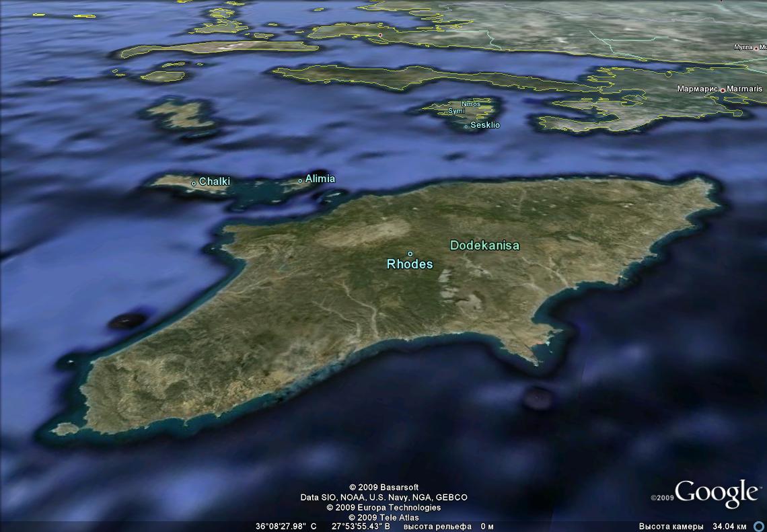Click the Alimia island placemark icon
The height and width of the screenshot is (532, 767).
click(300, 180)
